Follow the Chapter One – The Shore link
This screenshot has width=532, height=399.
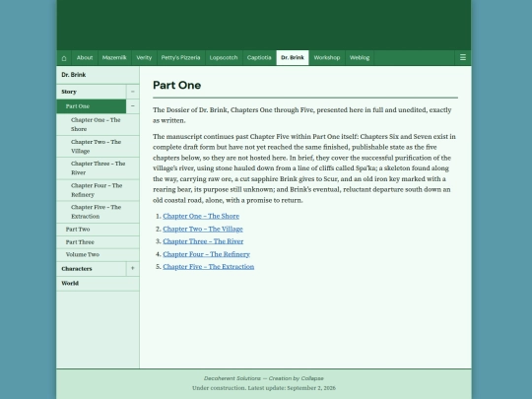[201, 216]
